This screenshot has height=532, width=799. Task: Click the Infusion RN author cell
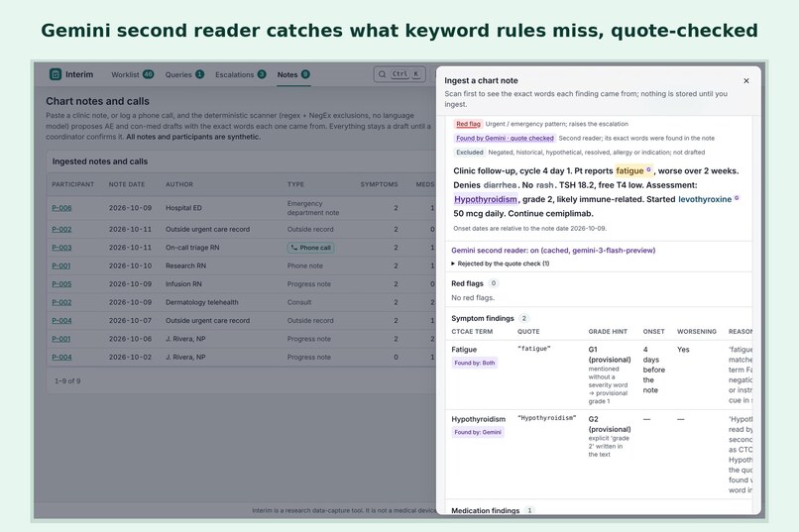[x=183, y=284]
